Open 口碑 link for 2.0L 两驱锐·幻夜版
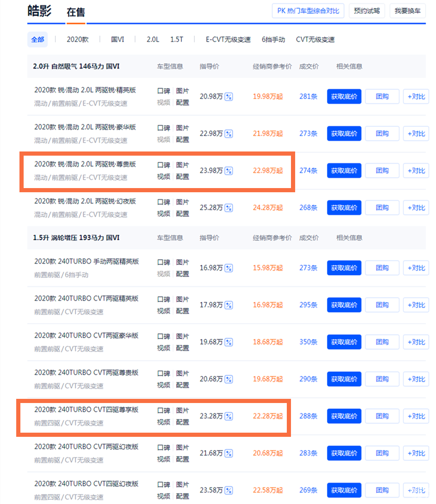Image resolution: width=436 pixels, height=504 pixels. (164, 202)
